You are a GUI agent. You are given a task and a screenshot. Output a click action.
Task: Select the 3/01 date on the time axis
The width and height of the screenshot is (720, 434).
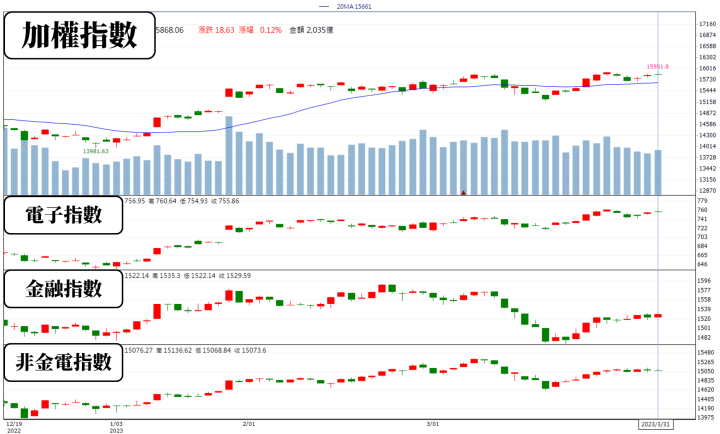[x=433, y=424]
